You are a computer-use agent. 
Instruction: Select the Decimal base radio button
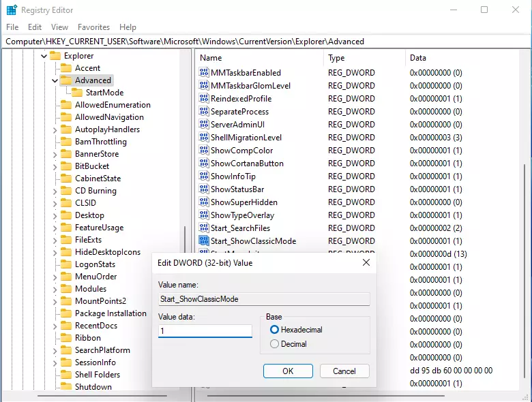click(274, 343)
